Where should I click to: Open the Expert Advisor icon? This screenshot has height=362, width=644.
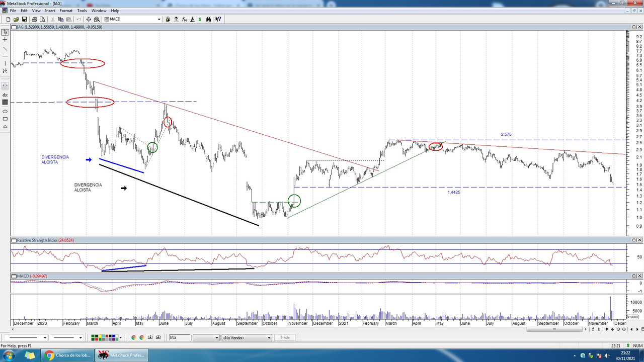[168, 19]
